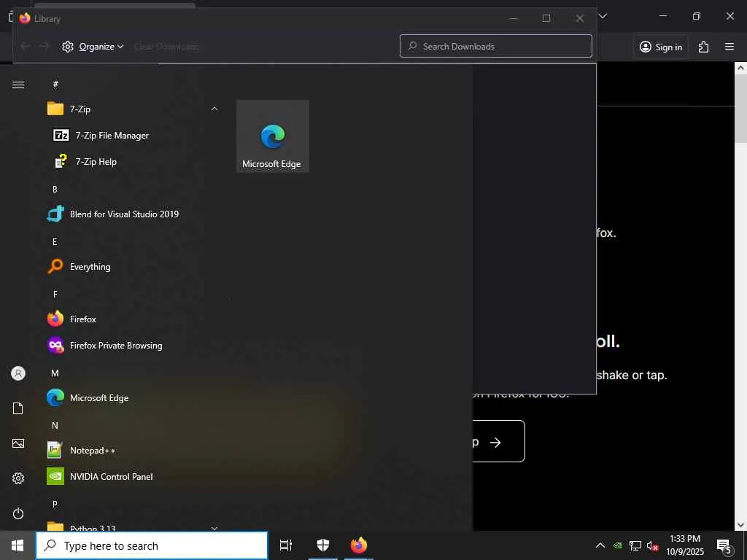The image size is (747, 560).
Task: Open muted volume tray icon
Action: 653,545
